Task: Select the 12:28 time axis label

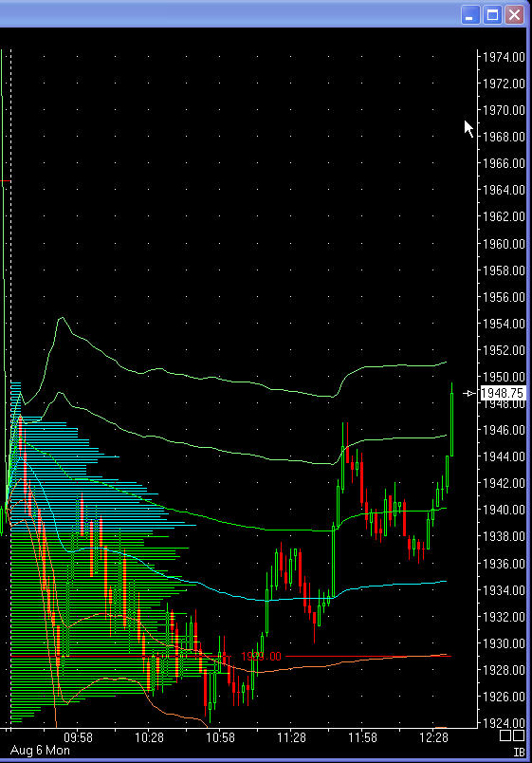Action: [433, 737]
